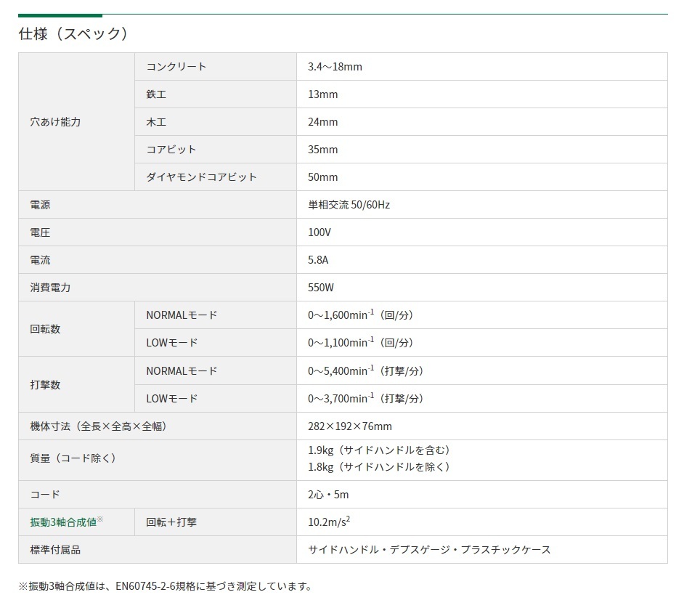The height and width of the screenshot is (616, 684).
Task: Click the ダイヤモンドコアビット label cell
Action: click(x=201, y=177)
